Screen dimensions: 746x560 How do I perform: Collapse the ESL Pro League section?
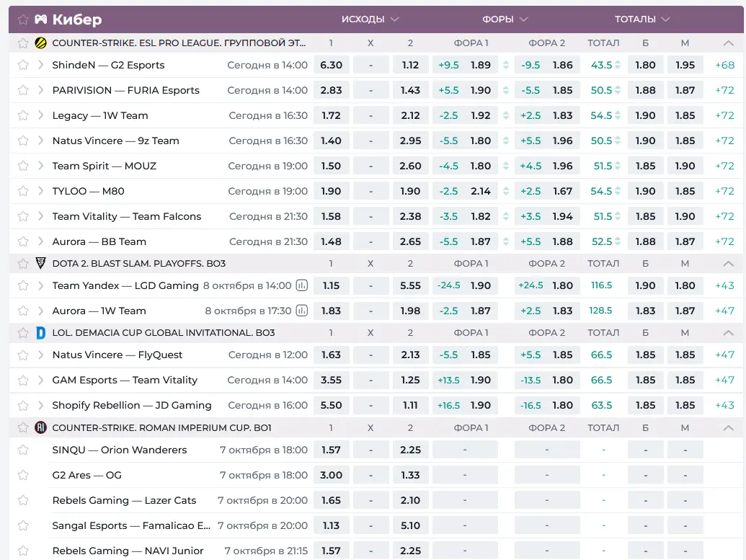(x=728, y=43)
